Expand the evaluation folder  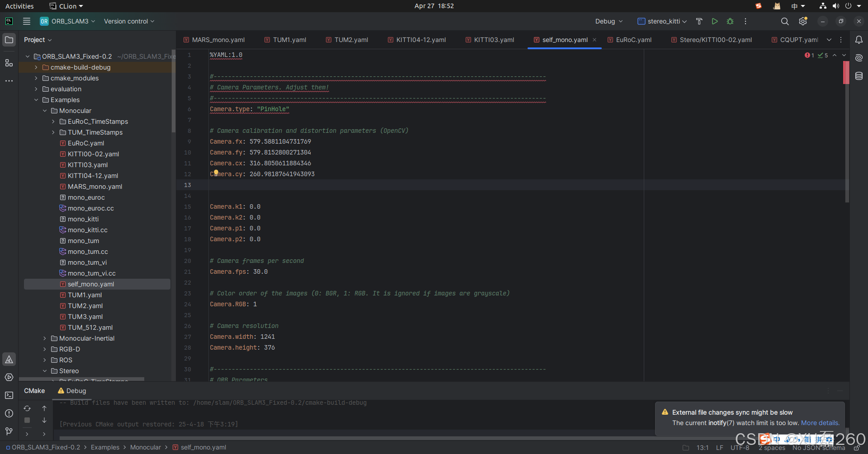[x=36, y=89]
